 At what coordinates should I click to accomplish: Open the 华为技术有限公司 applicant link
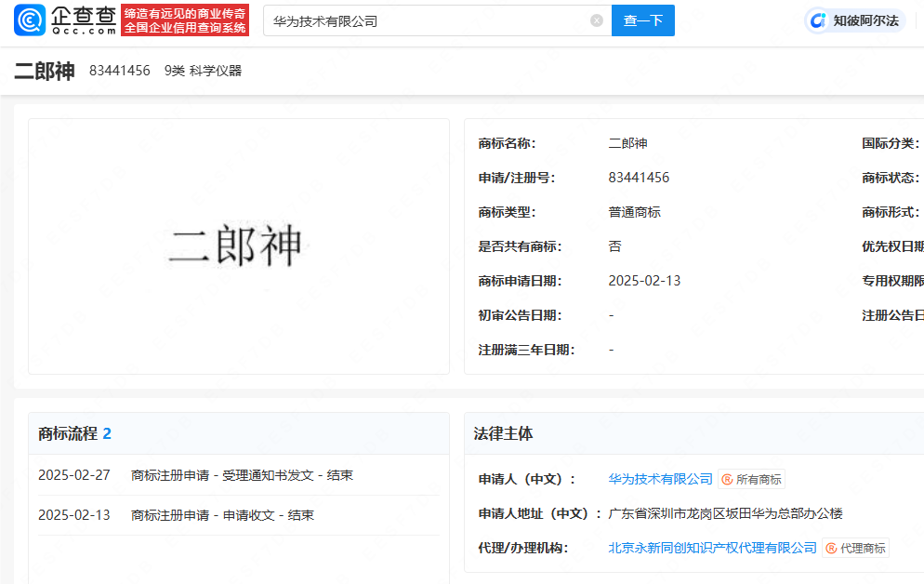(660, 479)
